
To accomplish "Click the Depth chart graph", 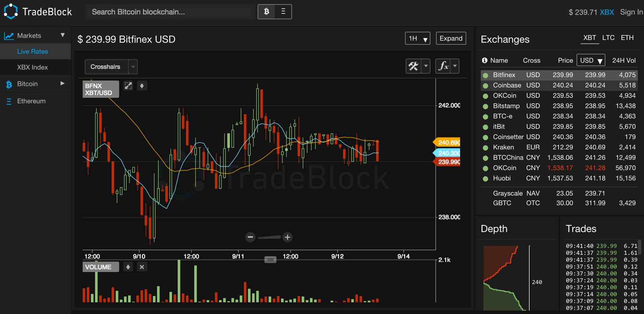I will point(505,278).
